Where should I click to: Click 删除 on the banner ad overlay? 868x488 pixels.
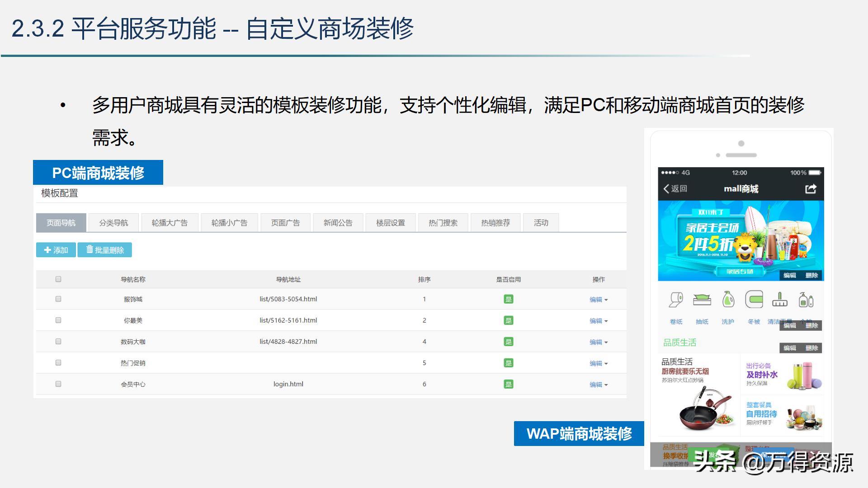pos(812,275)
